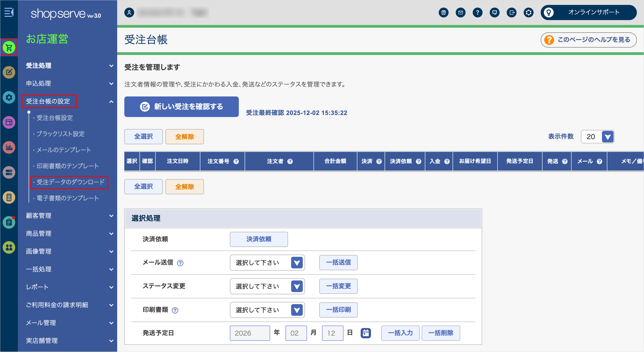Screen dimensions: 644x352
Task: Collapse the sidebar with hamburger menu icon
Action: (9, 12)
